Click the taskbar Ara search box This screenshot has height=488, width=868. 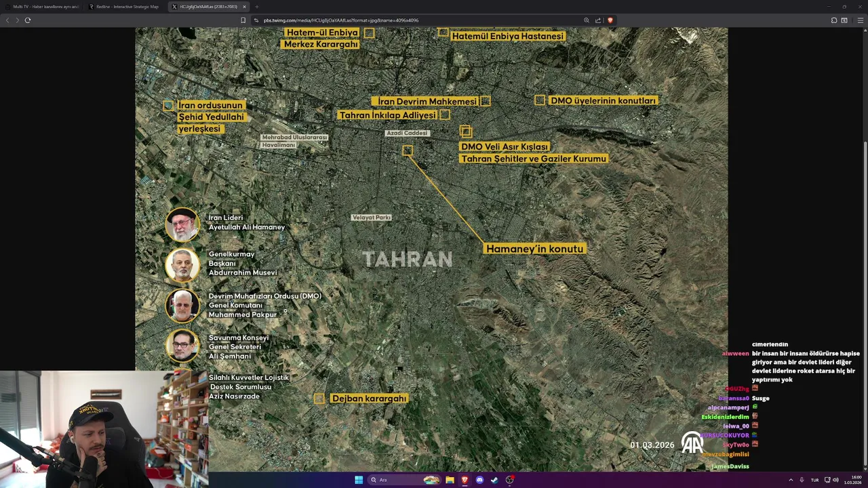pos(405,480)
